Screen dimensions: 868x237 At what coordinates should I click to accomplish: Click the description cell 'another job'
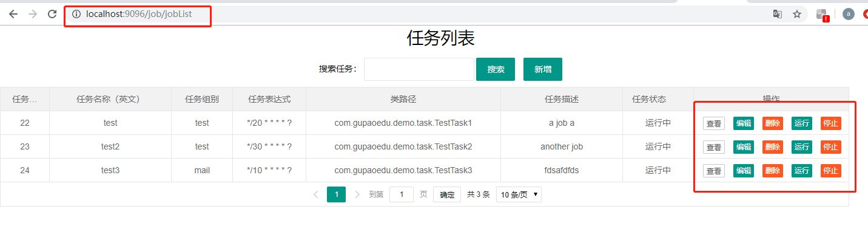(562, 146)
